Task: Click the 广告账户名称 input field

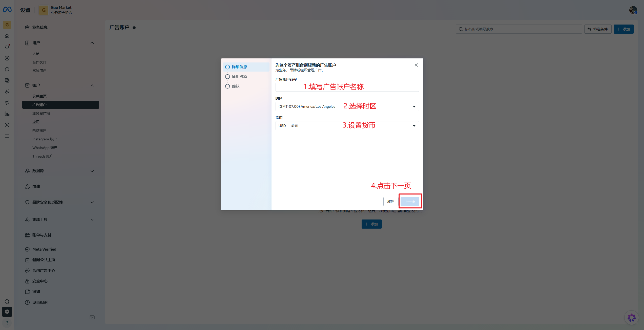Action: pos(347,87)
